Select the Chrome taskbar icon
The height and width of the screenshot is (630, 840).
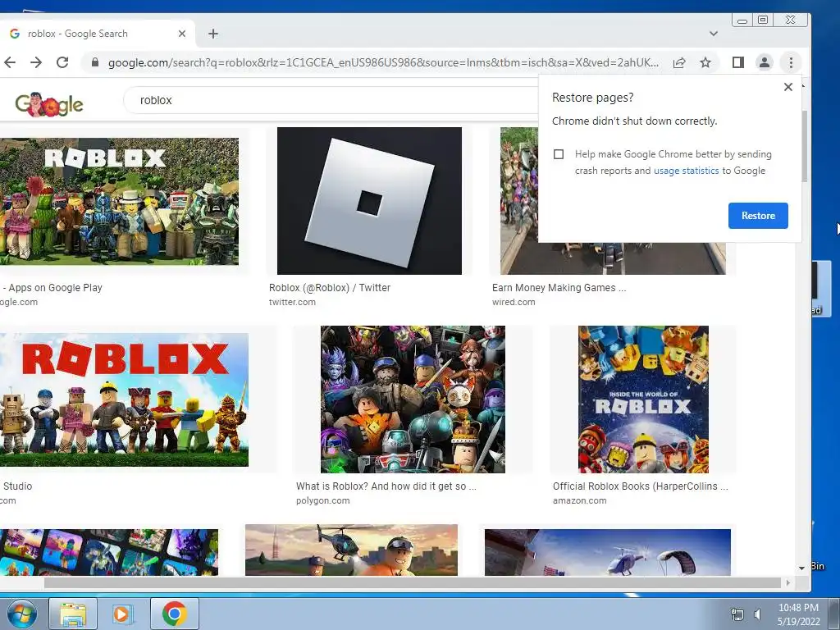coord(174,614)
